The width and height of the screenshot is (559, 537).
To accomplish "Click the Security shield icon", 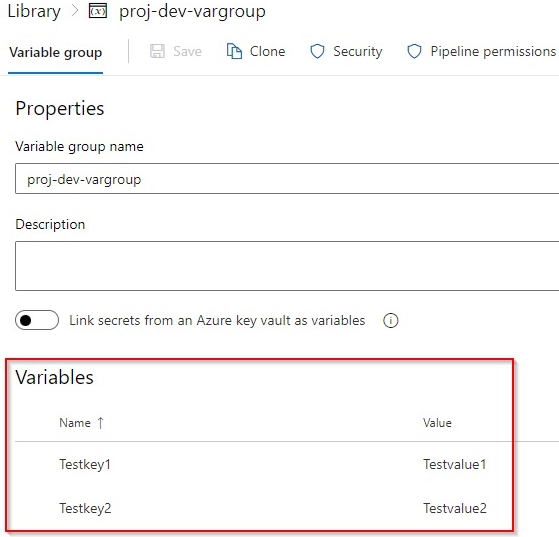I will click(x=317, y=51).
